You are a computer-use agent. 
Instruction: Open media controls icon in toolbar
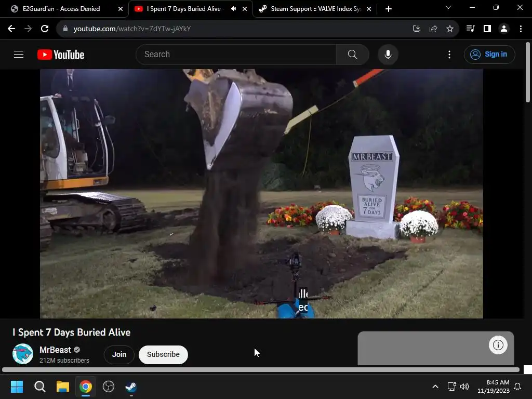click(470, 29)
